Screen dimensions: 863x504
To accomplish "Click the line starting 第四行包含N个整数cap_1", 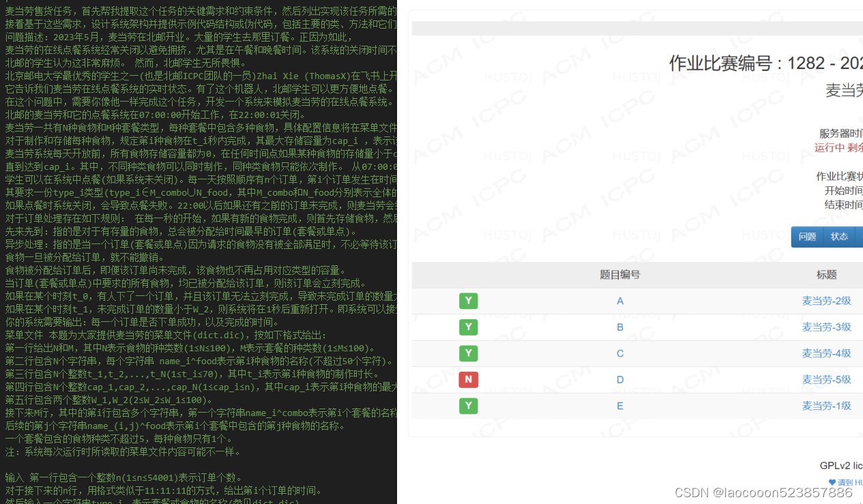I will [201, 387].
